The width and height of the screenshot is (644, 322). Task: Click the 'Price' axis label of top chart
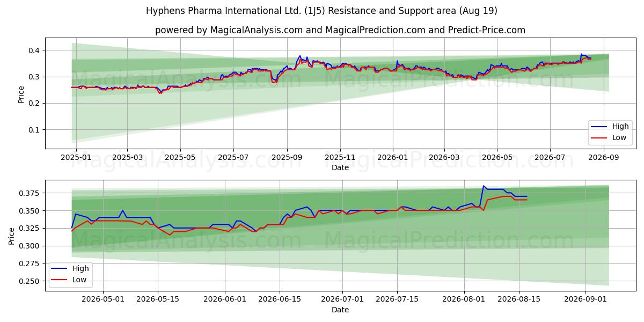click(x=21, y=94)
